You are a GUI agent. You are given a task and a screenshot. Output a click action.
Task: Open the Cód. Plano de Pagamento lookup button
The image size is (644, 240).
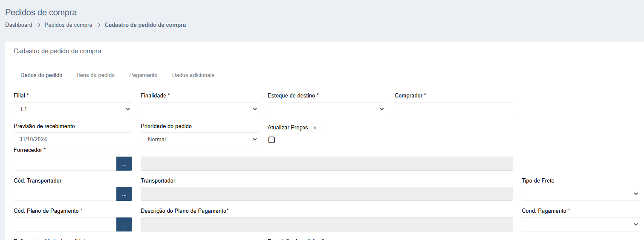(124, 225)
